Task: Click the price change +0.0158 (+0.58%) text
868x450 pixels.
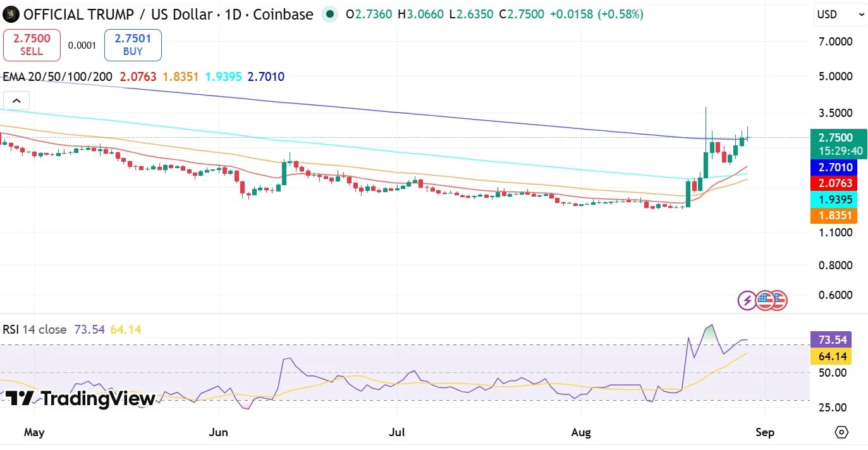Action: coord(596,14)
